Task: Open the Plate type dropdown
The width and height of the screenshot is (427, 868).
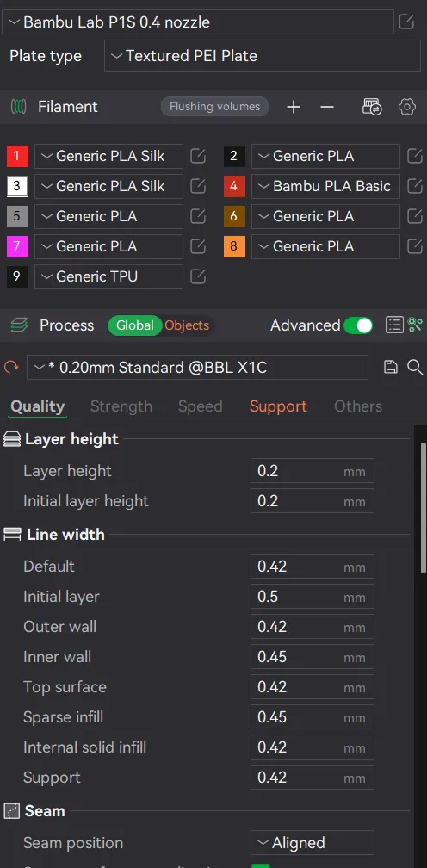Action: click(263, 56)
